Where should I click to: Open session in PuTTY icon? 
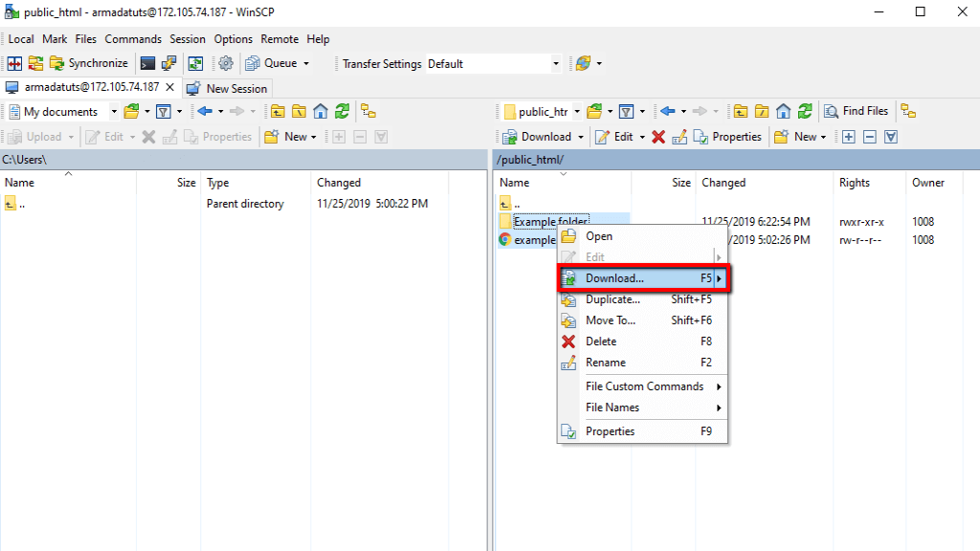pos(168,63)
